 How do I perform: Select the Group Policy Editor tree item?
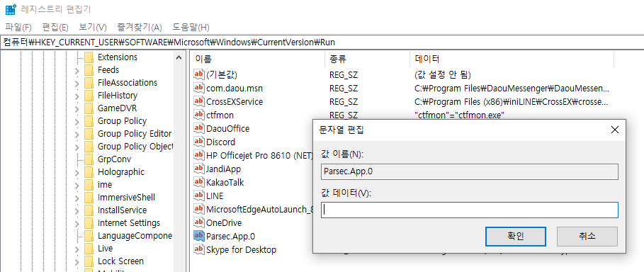(x=135, y=134)
